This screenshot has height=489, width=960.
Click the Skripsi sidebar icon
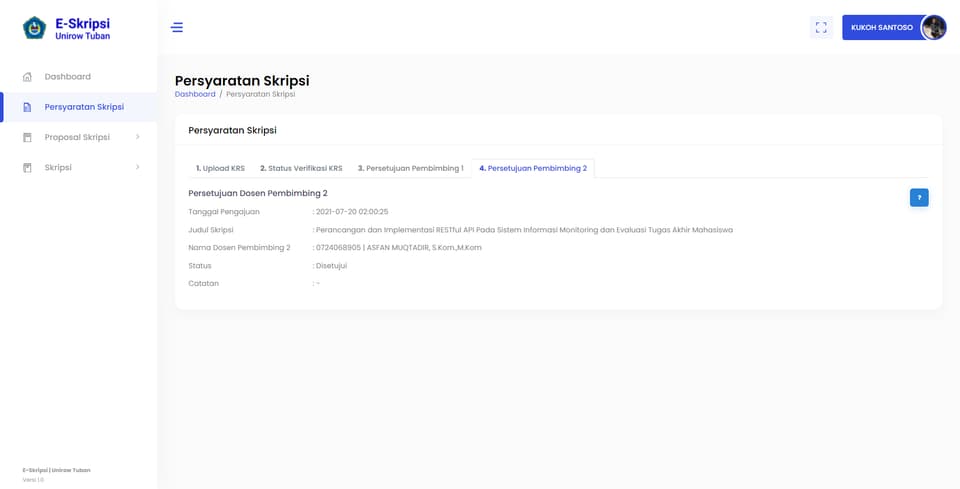pos(27,168)
